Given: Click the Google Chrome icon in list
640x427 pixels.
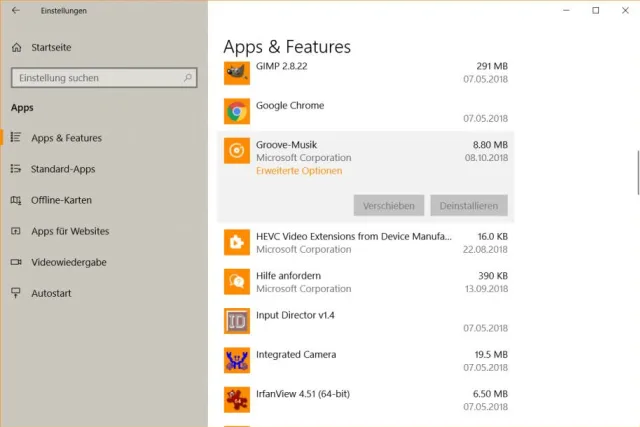Looking at the screenshot, I should click(237, 111).
